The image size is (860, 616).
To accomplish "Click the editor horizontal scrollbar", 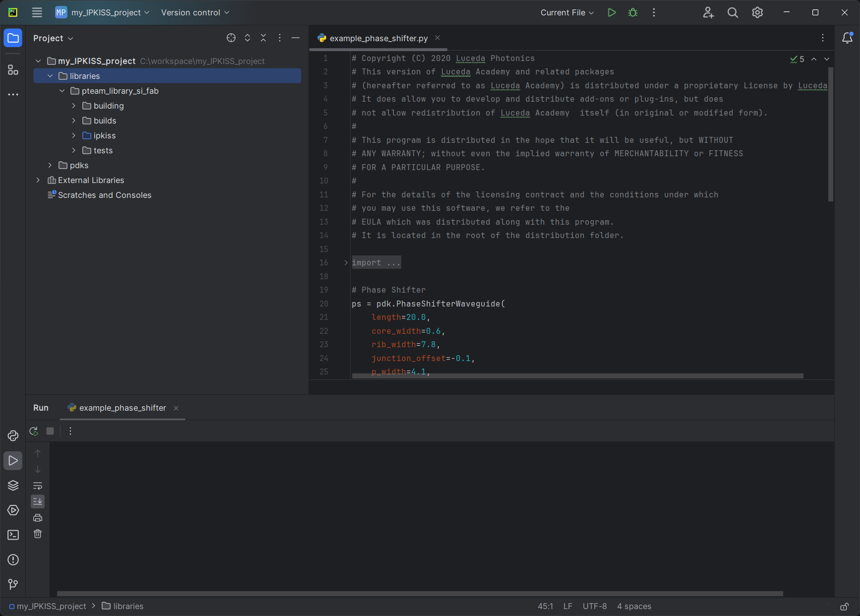I will (x=577, y=376).
